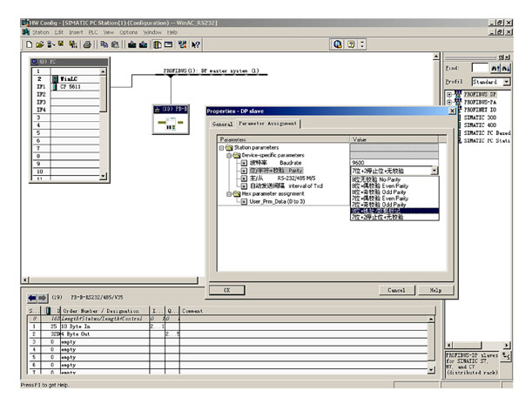Open the View menu
The image size is (532, 411).
[x=109, y=32]
